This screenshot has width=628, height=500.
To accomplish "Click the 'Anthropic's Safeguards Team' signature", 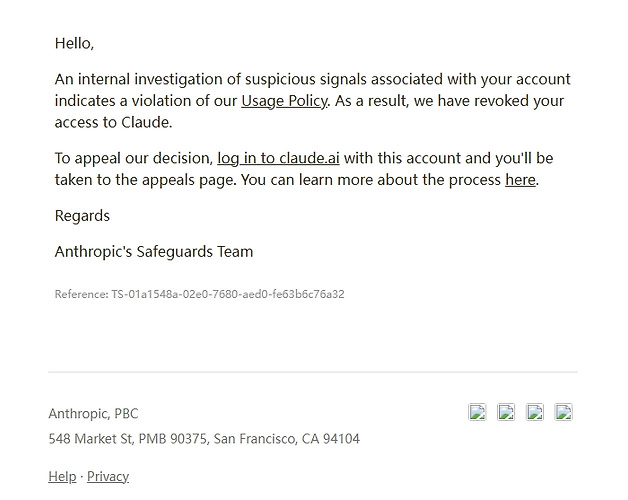I will click(154, 252).
